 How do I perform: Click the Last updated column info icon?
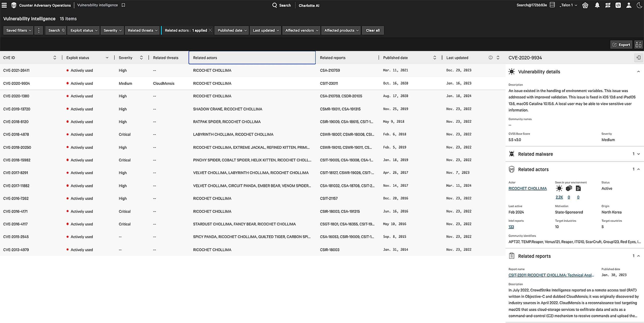490,58
